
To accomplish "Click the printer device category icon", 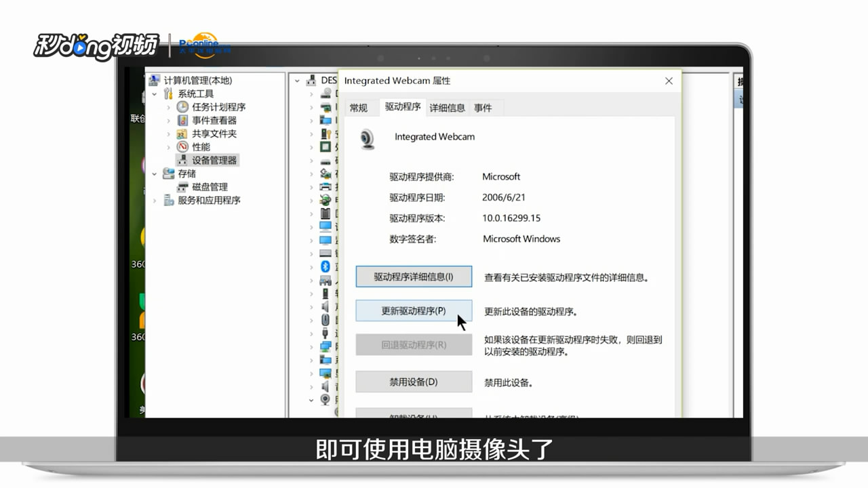I will [325, 186].
